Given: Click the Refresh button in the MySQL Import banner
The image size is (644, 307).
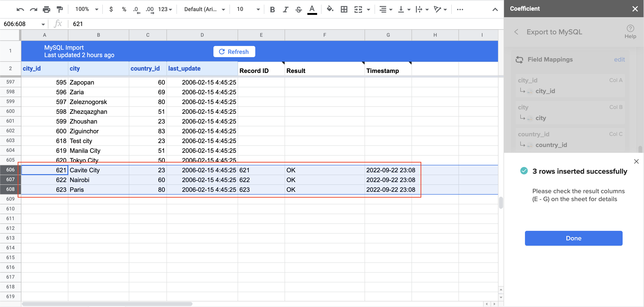Looking at the screenshot, I should pyautogui.click(x=234, y=52).
